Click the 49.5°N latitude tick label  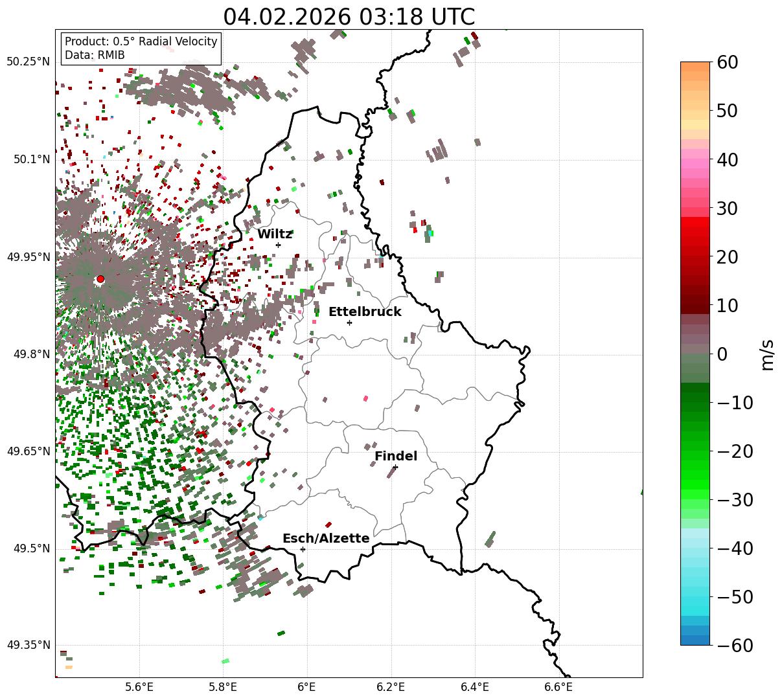click(31, 548)
